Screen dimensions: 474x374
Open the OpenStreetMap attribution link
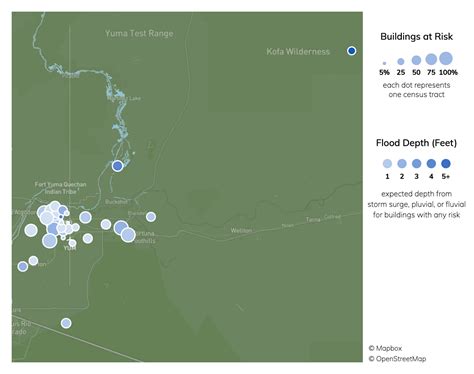point(397,359)
